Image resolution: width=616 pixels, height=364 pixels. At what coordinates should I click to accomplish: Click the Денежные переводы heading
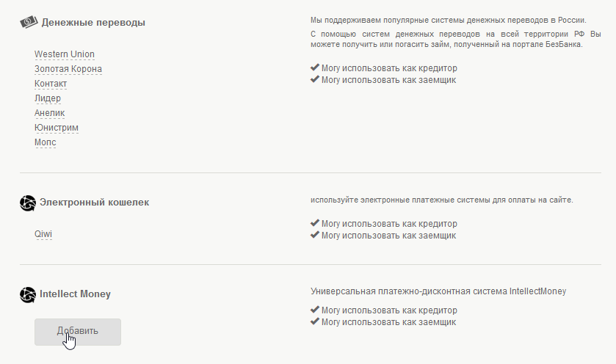click(93, 23)
